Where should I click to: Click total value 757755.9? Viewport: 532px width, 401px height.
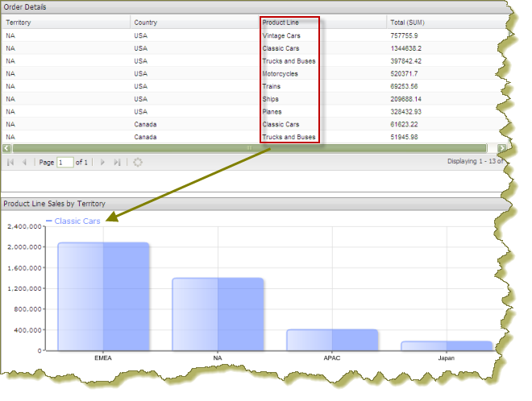point(404,35)
